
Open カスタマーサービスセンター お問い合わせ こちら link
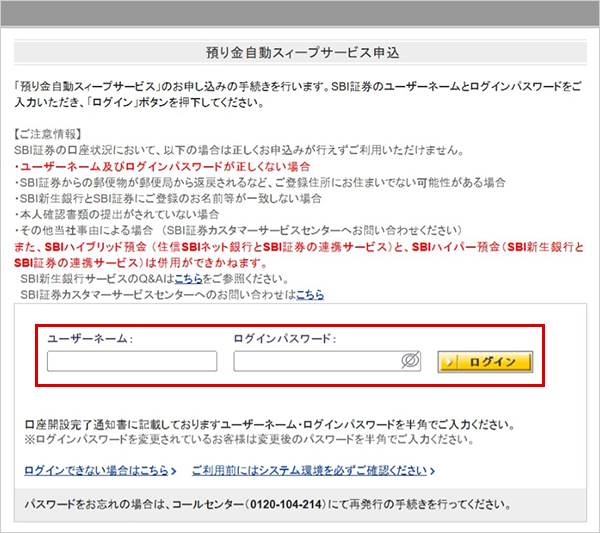click(310, 295)
